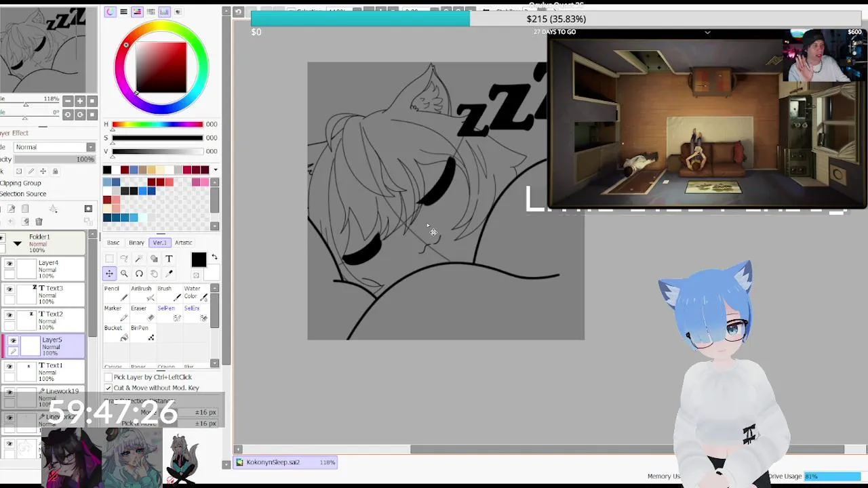The height and width of the screenshot is (488, 868).
Task: Open the layer blend mode Normal dropdown
Action: tap(54, 147)
